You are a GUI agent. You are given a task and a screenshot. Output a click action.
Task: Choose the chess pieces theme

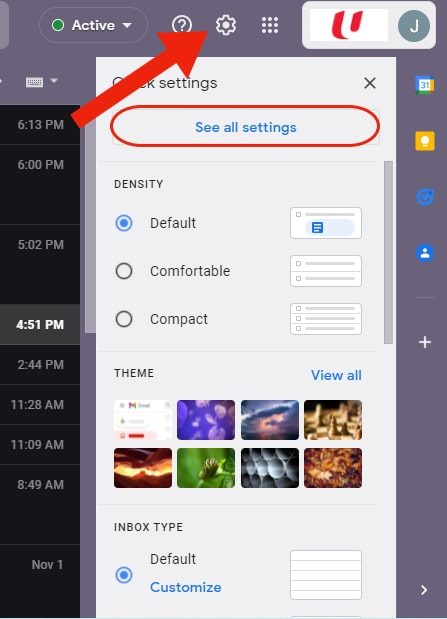[x=333, y=420]
